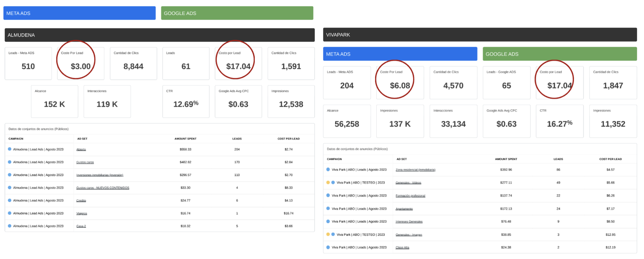Select the Cantidad de Clics value 4,570

point(453,86)
